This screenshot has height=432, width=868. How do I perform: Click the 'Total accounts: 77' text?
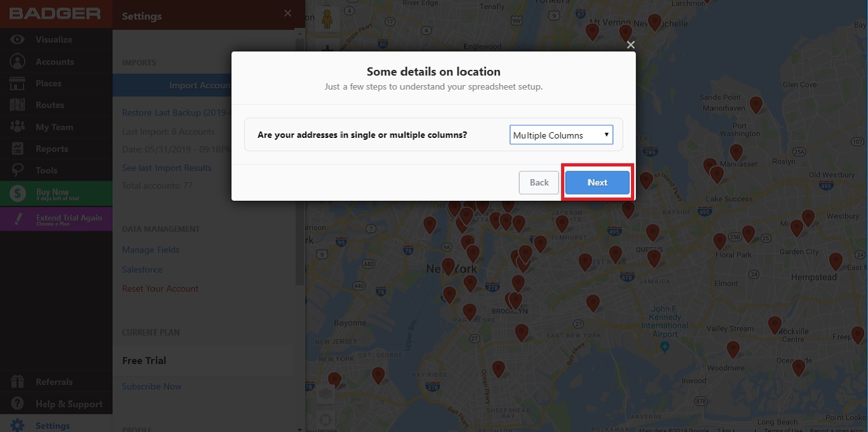[x=157, y=186]
